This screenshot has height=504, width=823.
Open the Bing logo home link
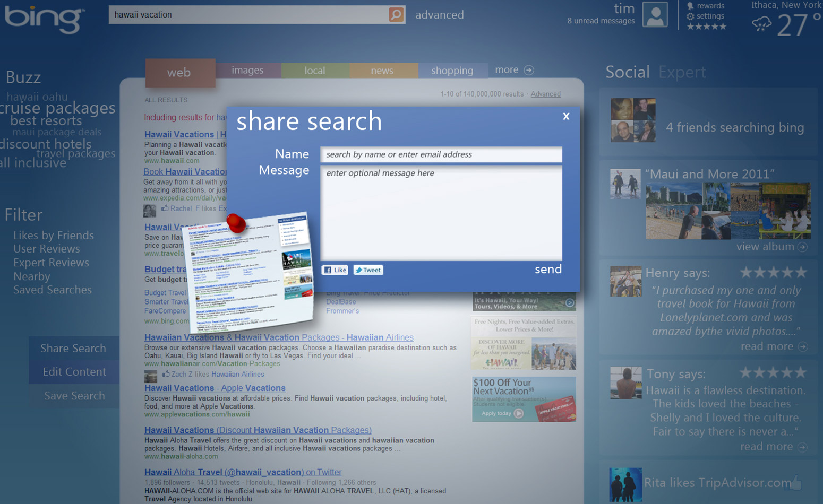click(x=45, y=19)
